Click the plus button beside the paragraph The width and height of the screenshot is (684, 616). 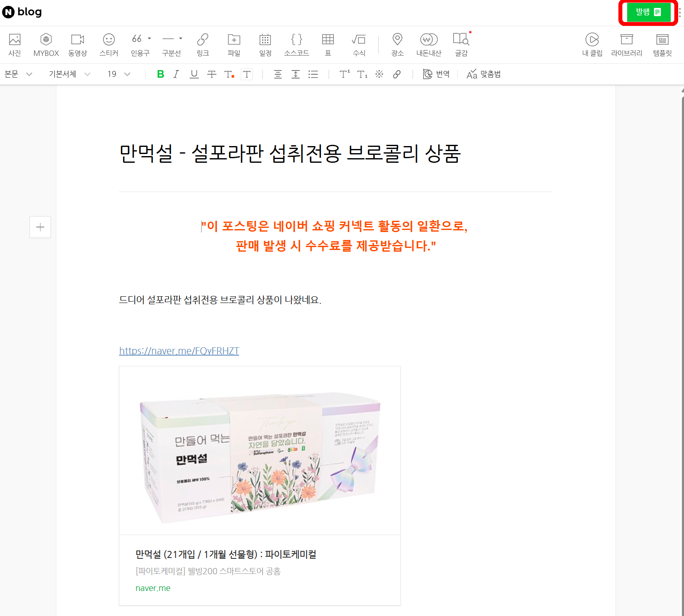(x=40, y=227)
